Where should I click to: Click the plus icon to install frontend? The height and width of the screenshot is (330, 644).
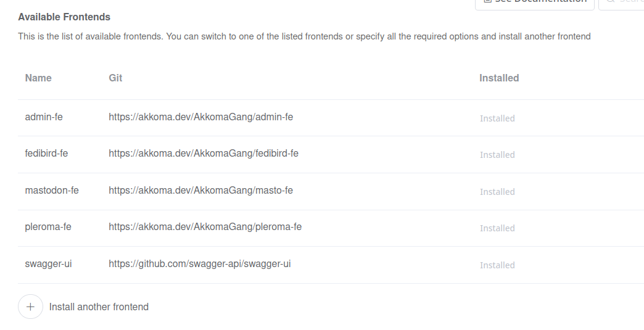tap(30, 307)
